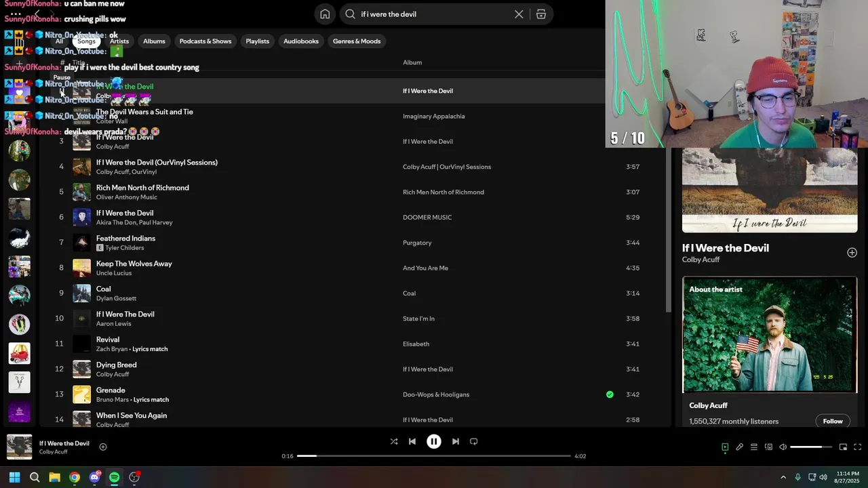Click the Akira The Don track thumbnail
The height and width of the screenshot is (488, 868).
81,217
